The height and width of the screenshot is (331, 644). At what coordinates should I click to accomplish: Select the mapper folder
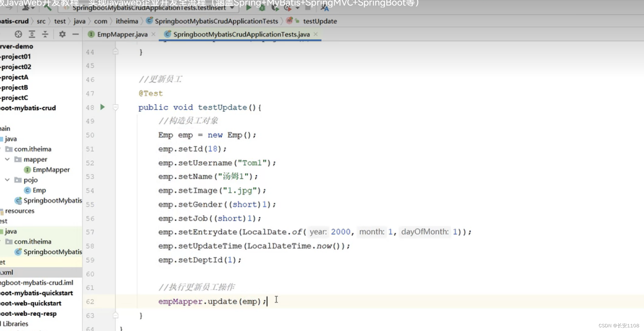(35, 159)
